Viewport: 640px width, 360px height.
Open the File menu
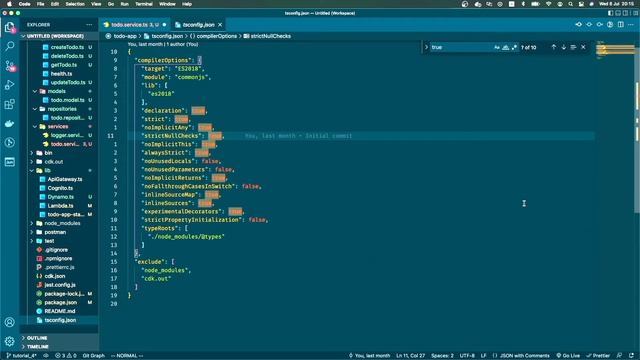pyautogui.click(x=40, y=4)
